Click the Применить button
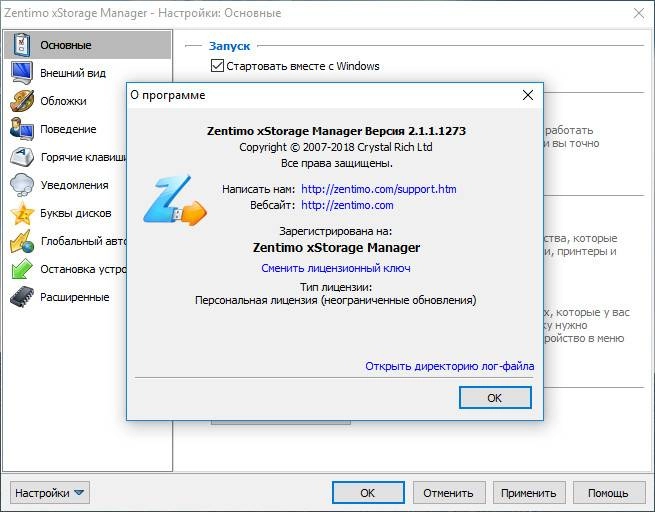Screen dimensions: 655x512 pyautogui.click(x=529, y=493)
